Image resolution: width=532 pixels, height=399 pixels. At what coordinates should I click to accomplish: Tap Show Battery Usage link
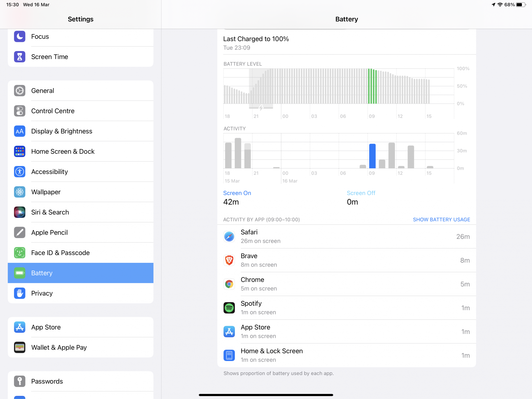[x=441, y=219]
